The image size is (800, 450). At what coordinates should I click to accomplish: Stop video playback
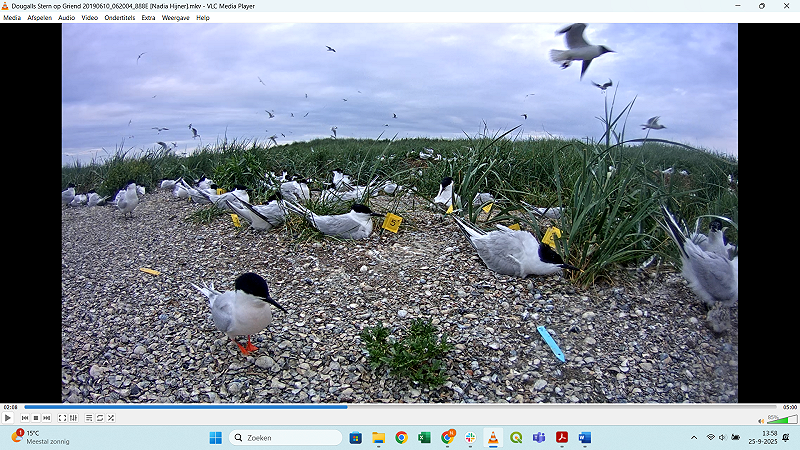pyautogui.click(x=35, y=418)
